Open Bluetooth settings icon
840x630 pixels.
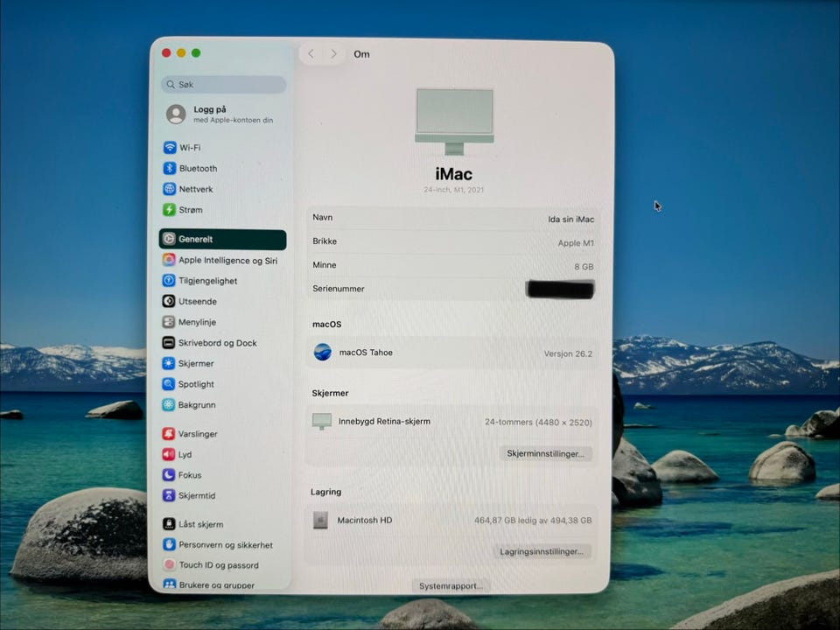tap(169, 168)
